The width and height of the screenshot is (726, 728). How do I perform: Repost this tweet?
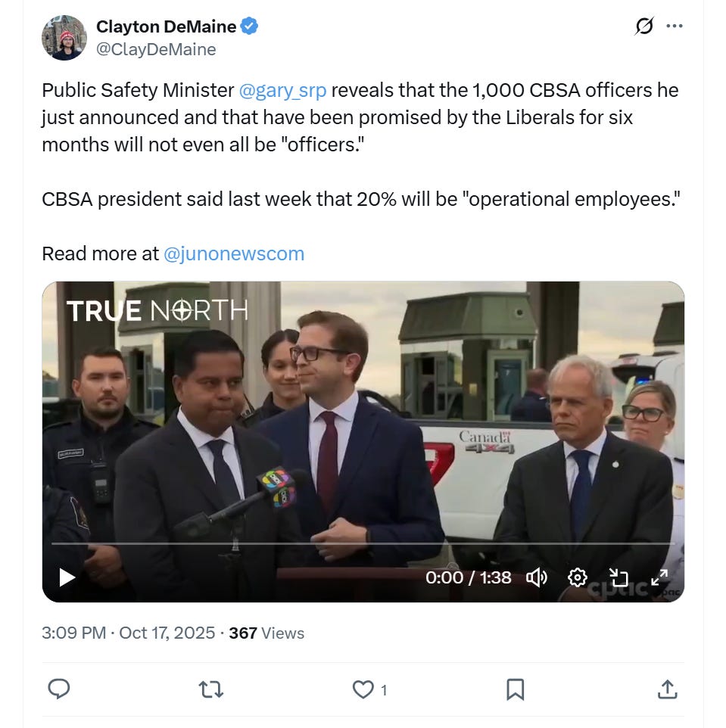click(211, 689)
